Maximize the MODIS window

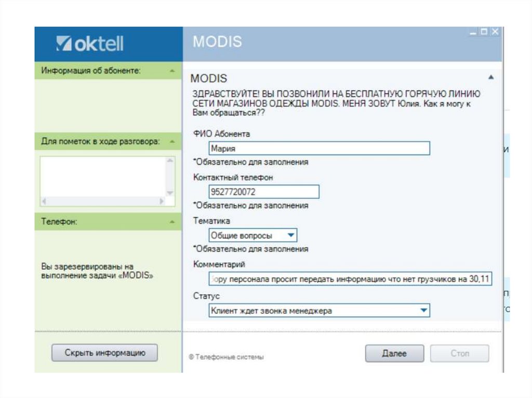coord(484,32)
